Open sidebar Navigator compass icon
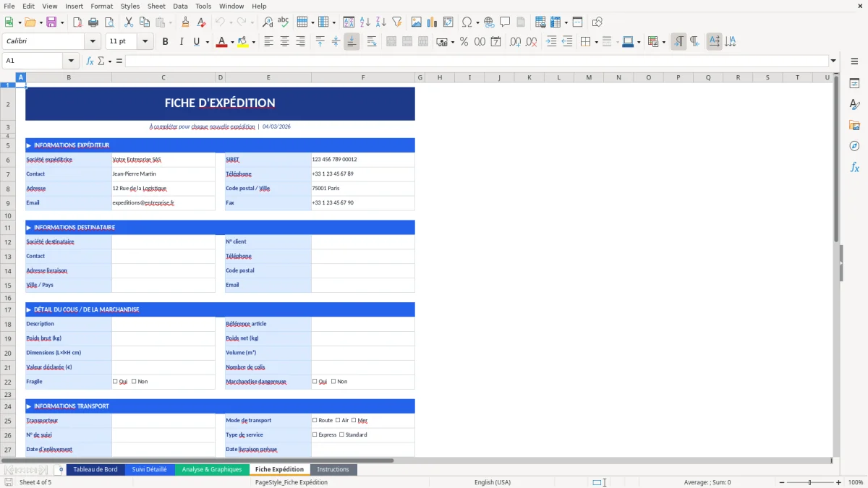The width and height of the screenshot is (868, 488). pos(854,146)
